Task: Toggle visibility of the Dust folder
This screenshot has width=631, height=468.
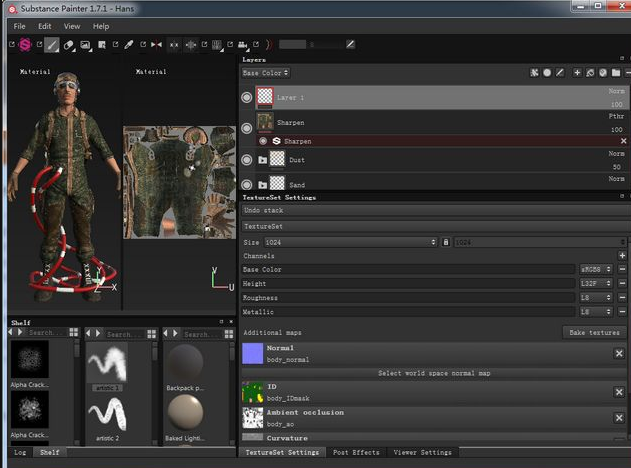Action: 247,160
